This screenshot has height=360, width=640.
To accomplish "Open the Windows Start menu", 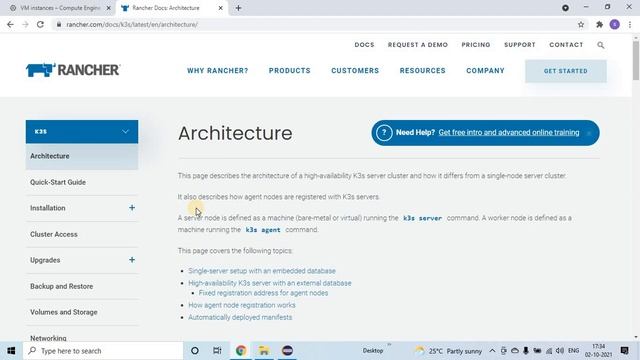I will click(11, 351).
